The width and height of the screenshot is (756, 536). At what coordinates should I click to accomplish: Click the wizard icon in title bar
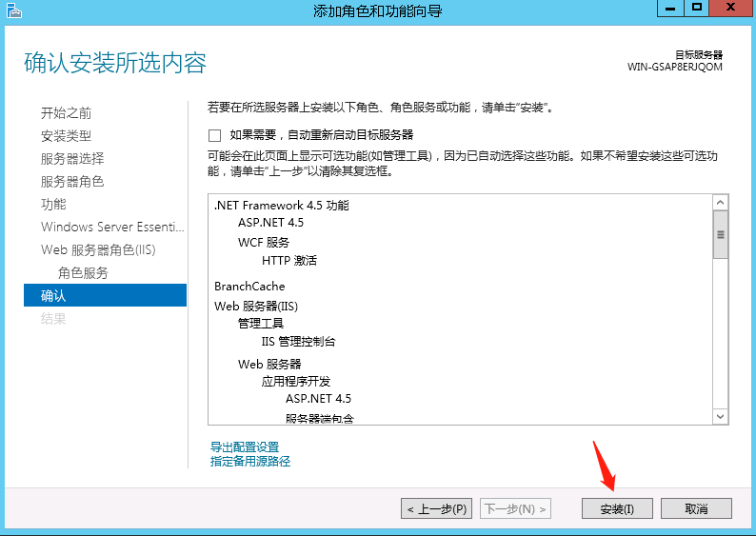14,10
